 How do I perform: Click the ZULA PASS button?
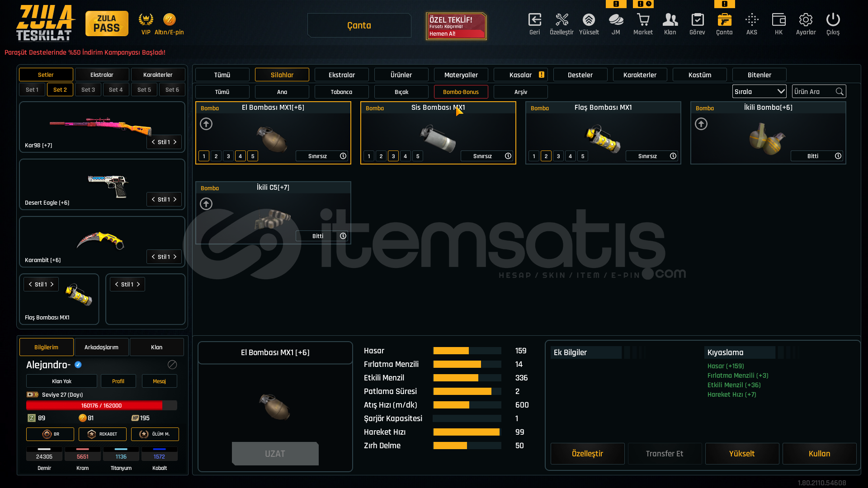107,23
